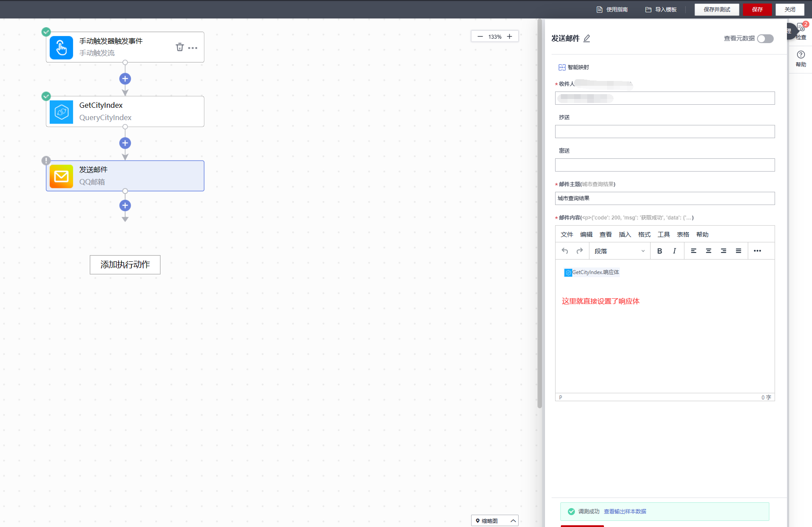
Task: Click the 抄送 CC input field
Action: pyautogui.click(x=665, y=132)
